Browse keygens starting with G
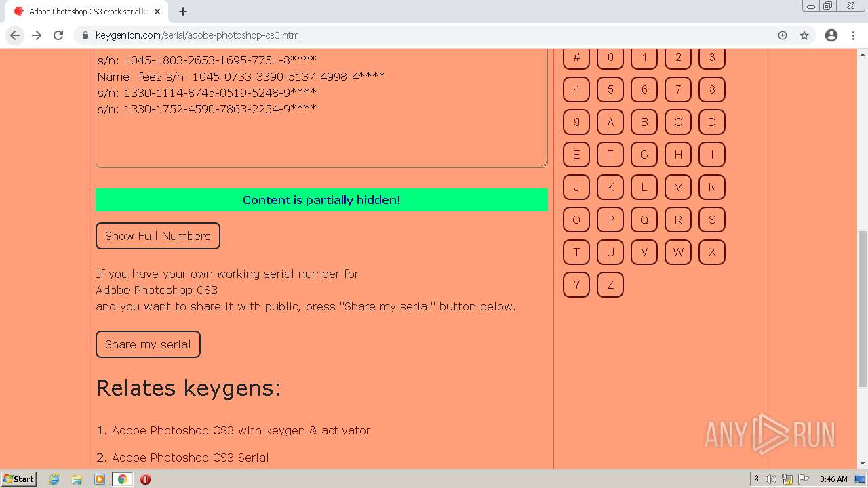 pyautogui.click(x=644, y=155)
